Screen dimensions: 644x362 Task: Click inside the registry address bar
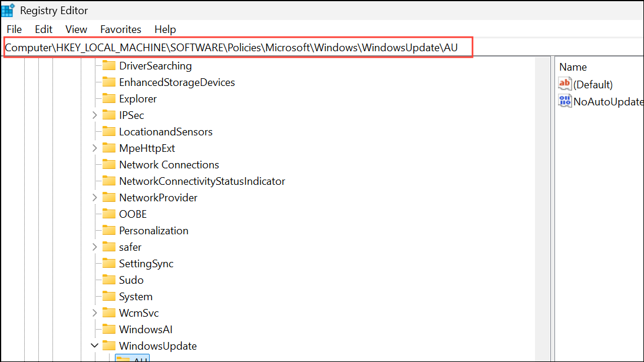(236, 47)
